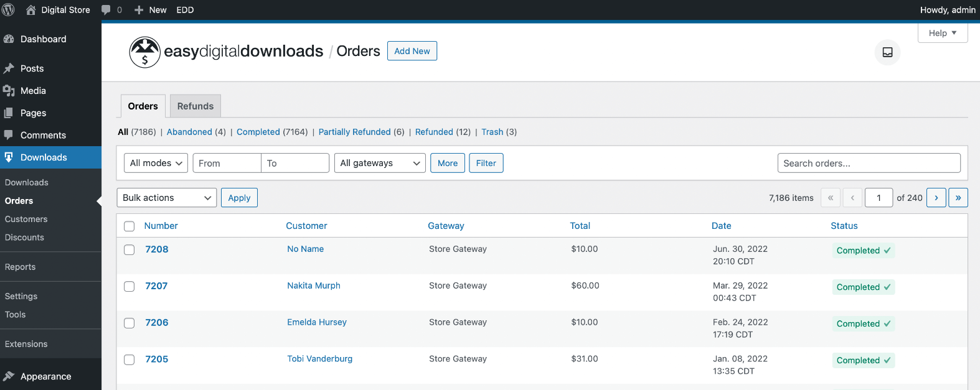Open Media via its sidebar icon
The height and width of the screenshot is (390, 980).
tap(9, 91)
